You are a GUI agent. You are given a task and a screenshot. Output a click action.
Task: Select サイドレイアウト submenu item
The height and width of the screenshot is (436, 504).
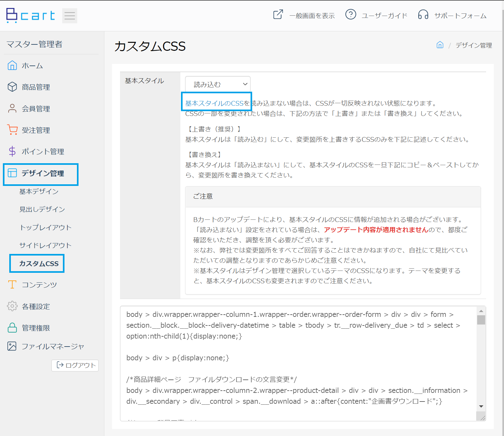(x=45, y=245)
